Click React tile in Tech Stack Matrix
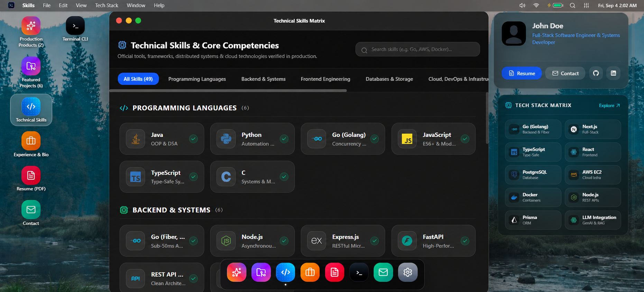This screenshot has height=292, width=644. [593, 152]
